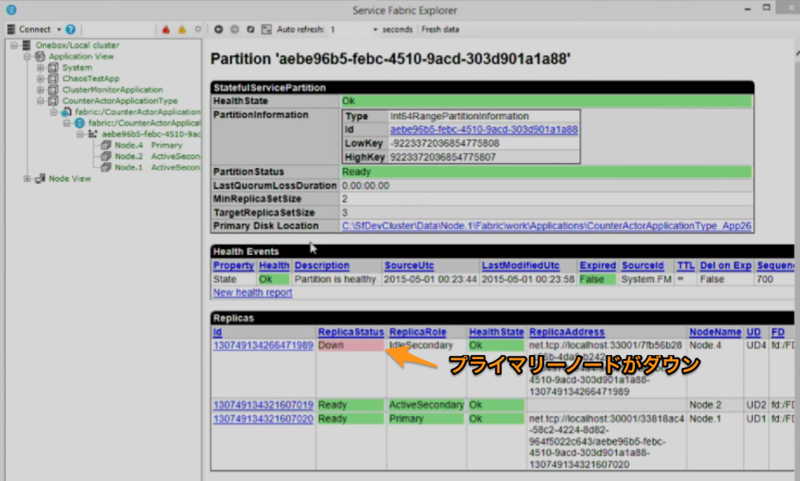Image resolution: width=800 pixels, height=481 pixels.
Task: Click the ClusterMonitorApplication box icon
Action: 53,90
